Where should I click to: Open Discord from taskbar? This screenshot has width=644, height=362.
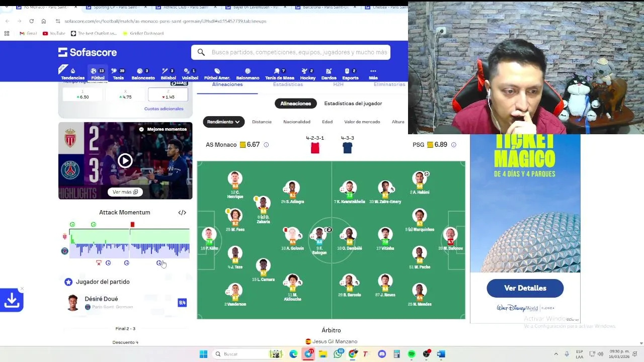tap(382, 354)
